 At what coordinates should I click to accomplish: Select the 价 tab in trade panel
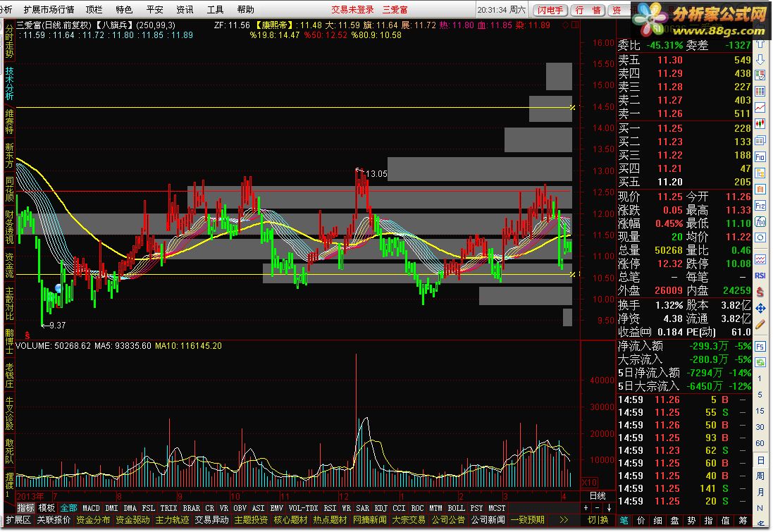coord(641,520)
